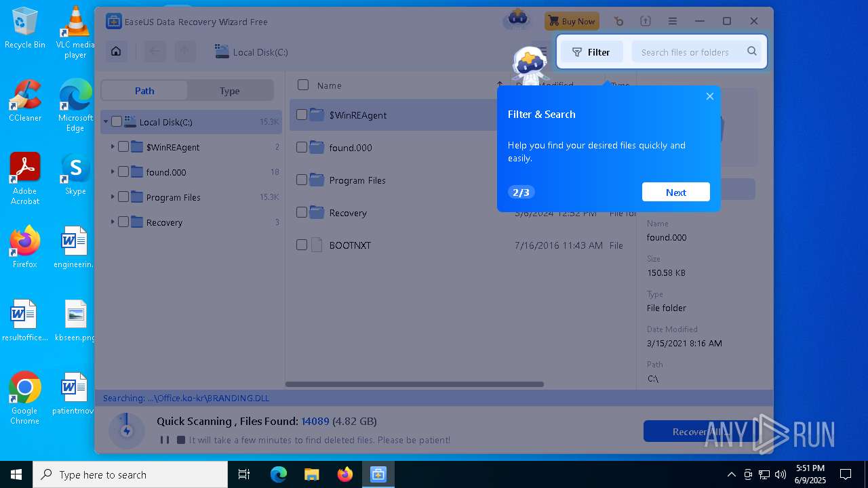868x488 pixels.
Task: Tick the Program Files checkbox in file list
Action: (302, 180)
